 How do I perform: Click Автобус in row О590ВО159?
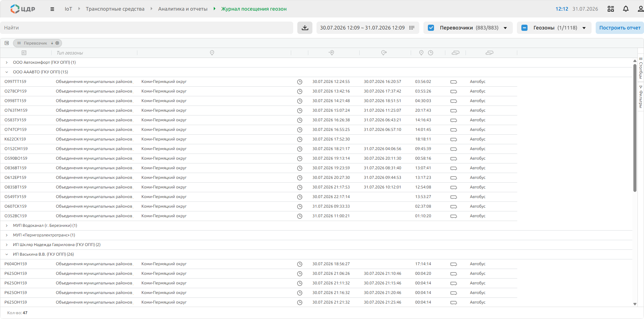(478, 158)
